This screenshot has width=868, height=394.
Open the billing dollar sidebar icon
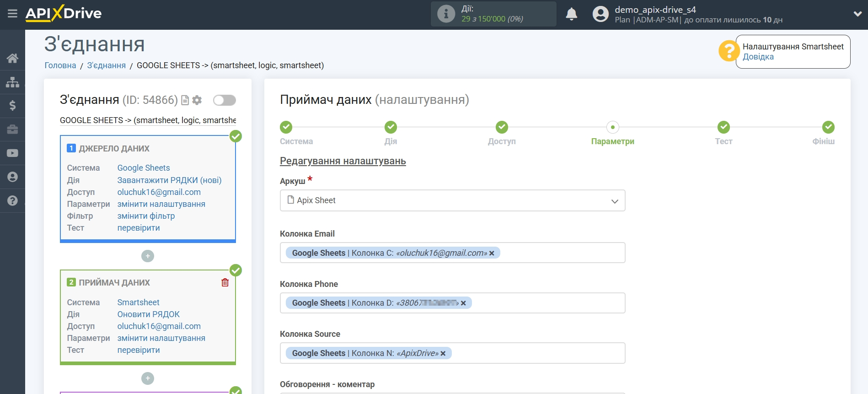tap(12, 106)
